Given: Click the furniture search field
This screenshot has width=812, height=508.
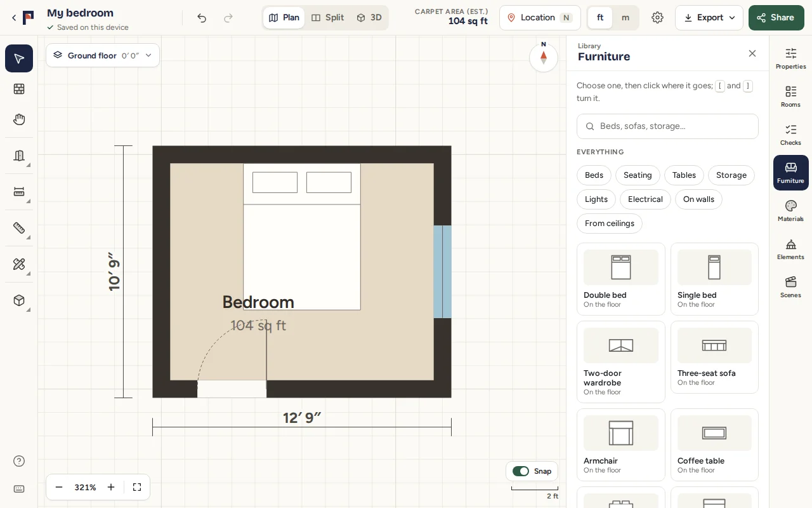Looking at the screenshot, I should (667, 126).
